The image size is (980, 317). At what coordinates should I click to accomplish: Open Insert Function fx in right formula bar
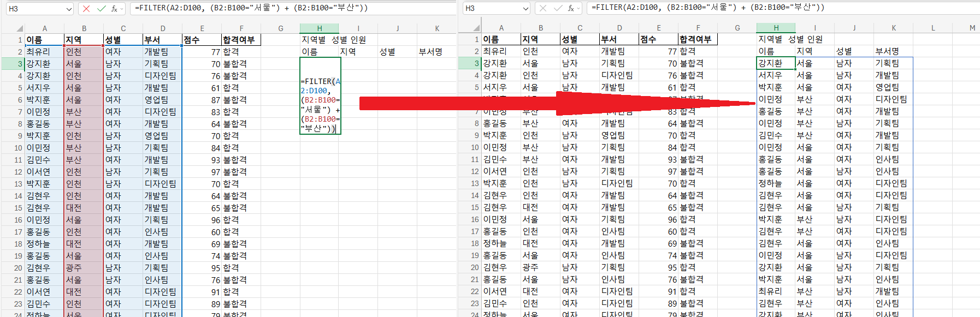pyautogui.click(x=571, y=8)
